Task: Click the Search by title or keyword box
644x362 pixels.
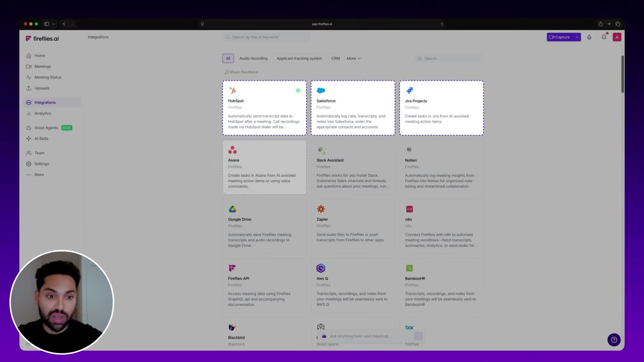Action: 267,37
